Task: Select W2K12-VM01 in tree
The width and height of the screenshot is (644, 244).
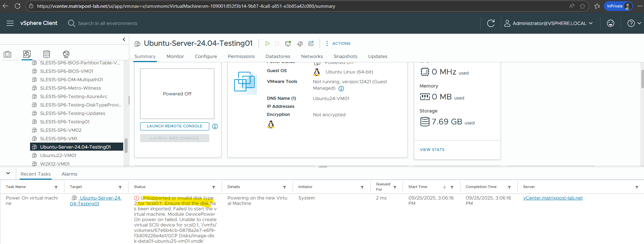Action: coord(55,163)
